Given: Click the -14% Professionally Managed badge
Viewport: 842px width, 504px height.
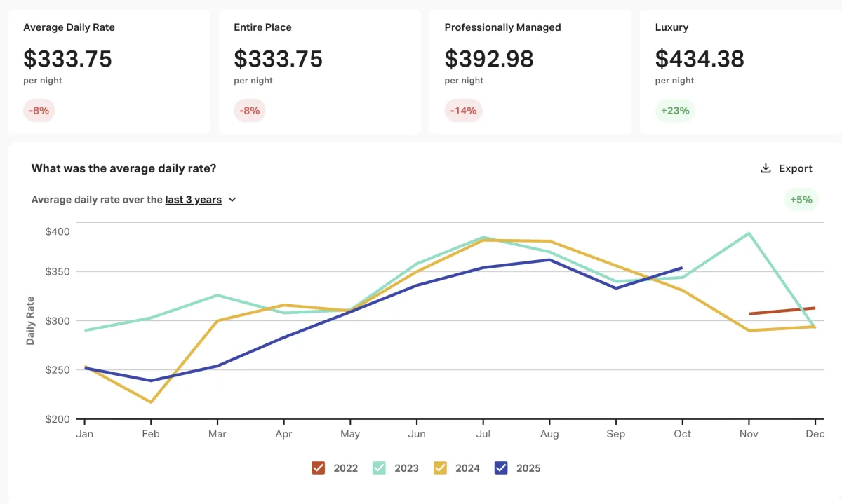Looking at the screenshot, I should pos(463,111).
